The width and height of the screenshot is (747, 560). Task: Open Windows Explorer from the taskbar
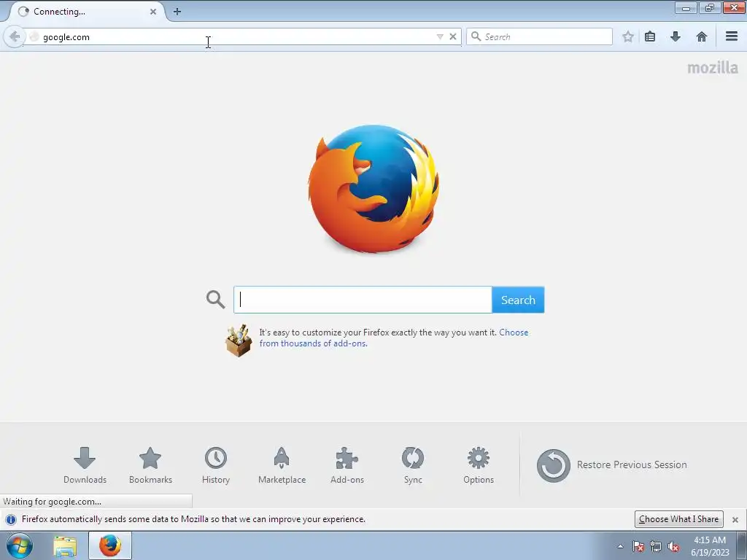tap(65, 546)
